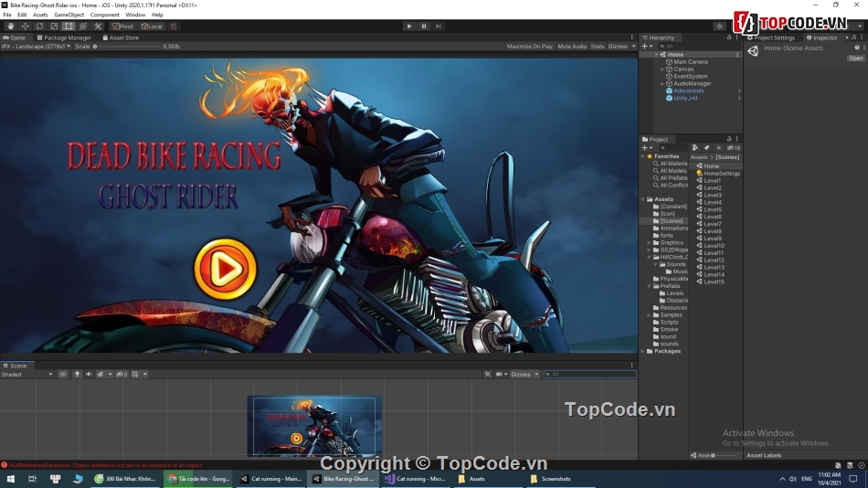Toggle grid snapping icon beside Local
Viewport: 868px width, 488px height.
(x=174, y=26)
